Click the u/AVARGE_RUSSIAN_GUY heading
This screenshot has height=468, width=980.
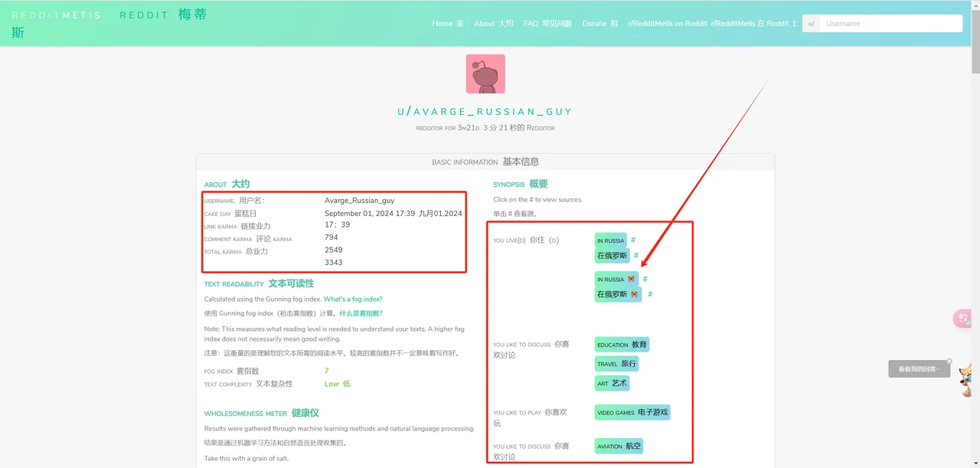(x=485, y=112)
